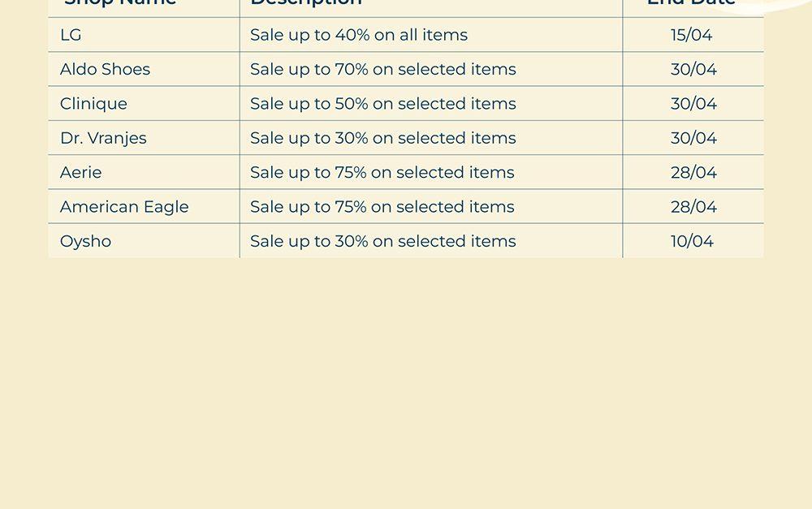This screenshot has width=812, height=509.
Task: Select the Aldo Shoes end date 30/04
Action: 693,69
